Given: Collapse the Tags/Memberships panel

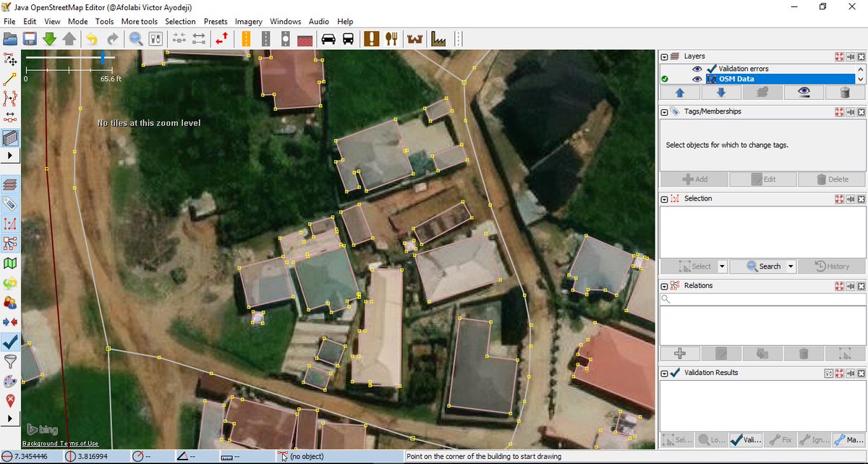Looking at the screenshot, I should tap(664, 111).
